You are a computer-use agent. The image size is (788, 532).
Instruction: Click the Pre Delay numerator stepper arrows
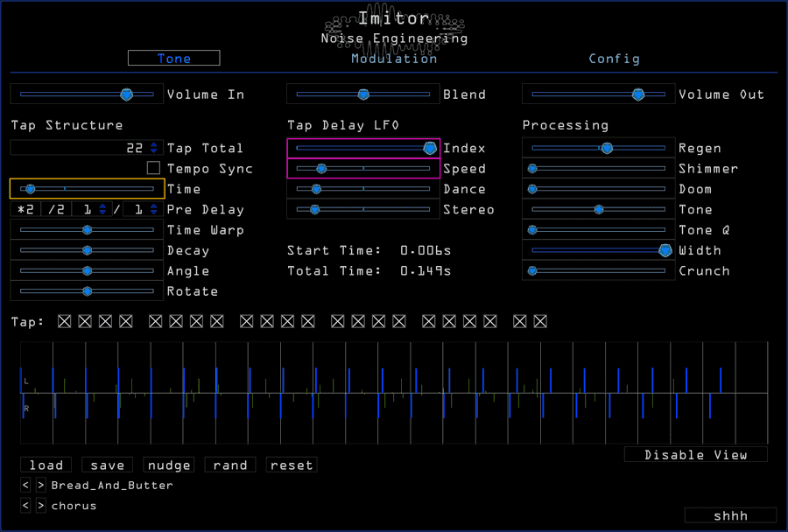(x=102, y=209)
